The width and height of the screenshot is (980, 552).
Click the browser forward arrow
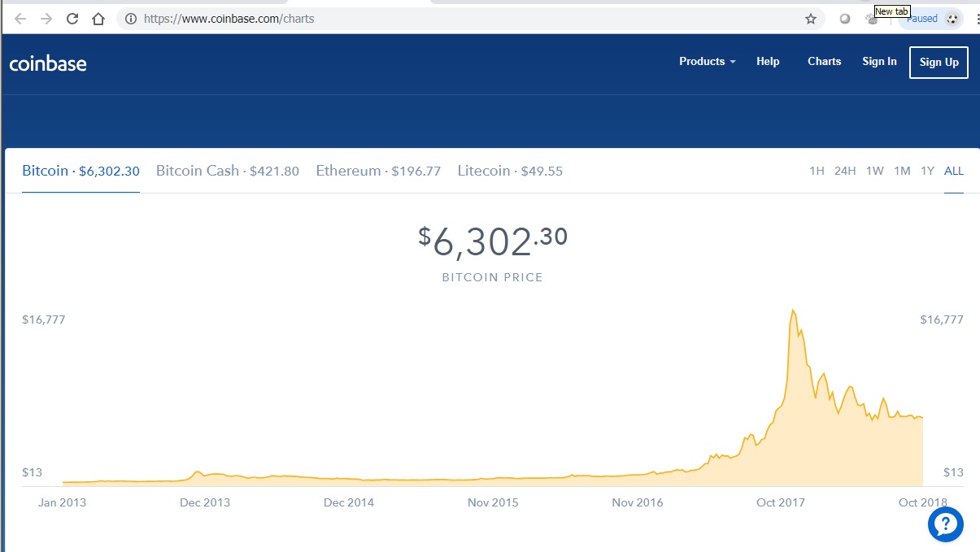tap(46, 19)
